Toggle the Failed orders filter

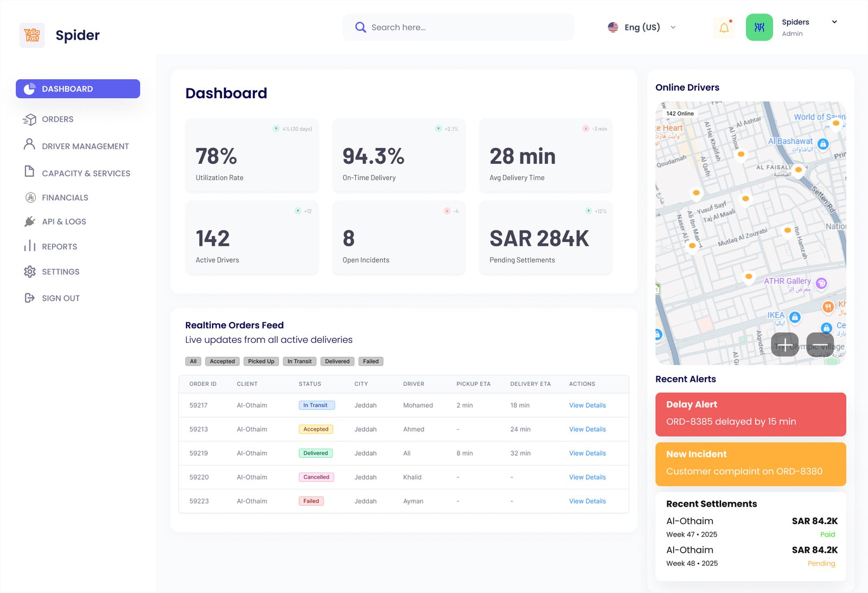371,361
